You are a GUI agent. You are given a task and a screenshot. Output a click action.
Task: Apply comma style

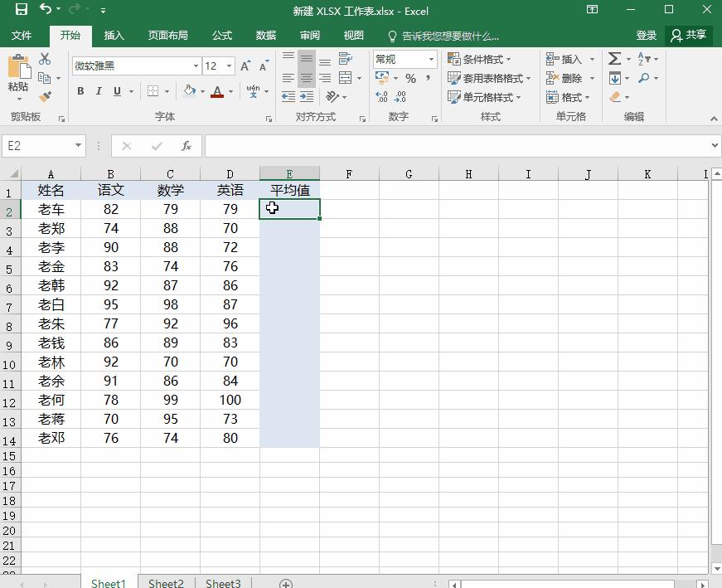coord(429,78)
